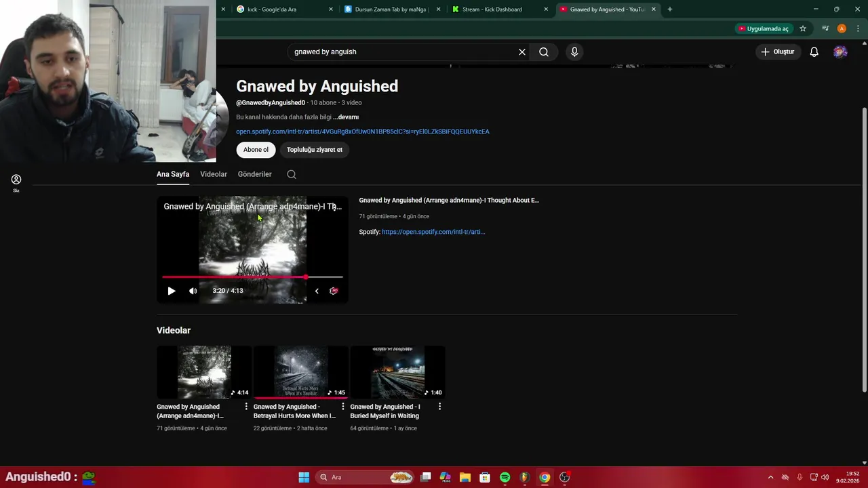The width and height of the screenshot is (868, 488).
Task: Open featured video title link
Action: [x=449, y=201]
